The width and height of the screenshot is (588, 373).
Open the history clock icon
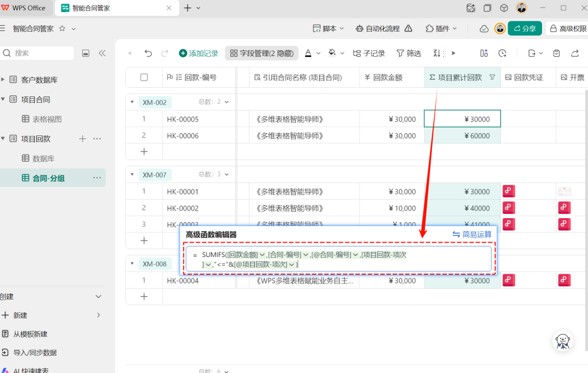(x=502, y=53)
